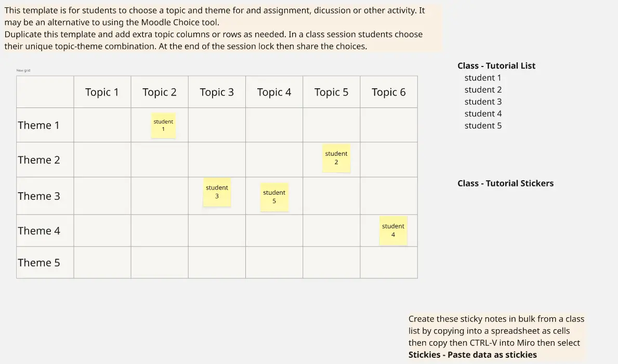Click the small "New grid" label
618x364 pixels.
tap(23, 71)
